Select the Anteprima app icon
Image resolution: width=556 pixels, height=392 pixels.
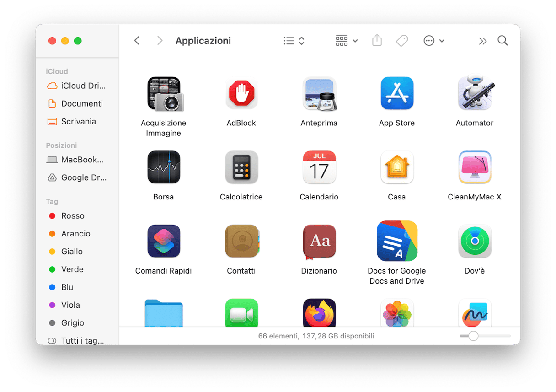(x=319, y=94)
